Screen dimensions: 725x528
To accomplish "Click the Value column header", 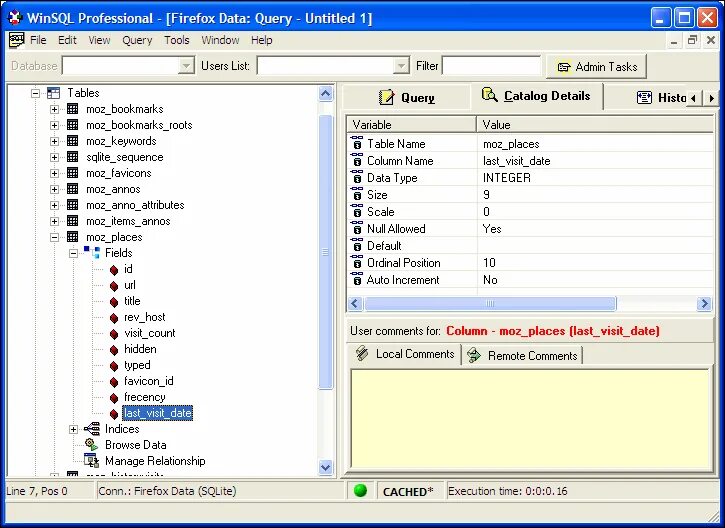I will (595, 125).
